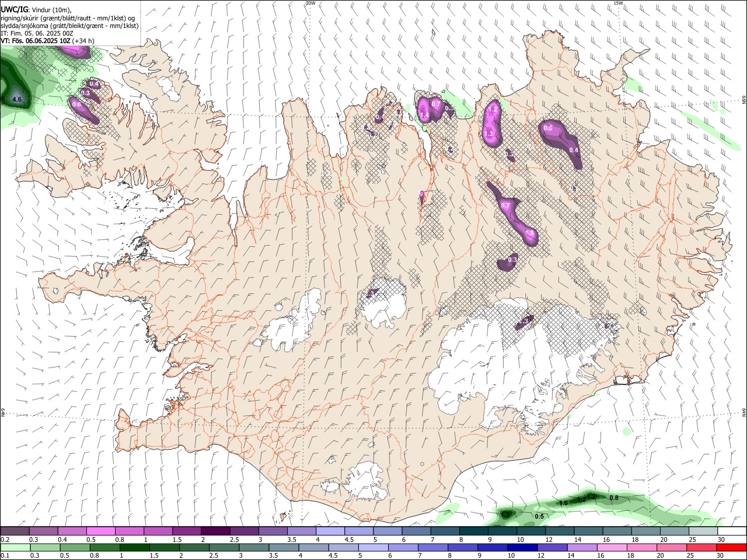Click the white swatch ending the top legend
The width and height of the screenshot is (747, 560).
731,531
